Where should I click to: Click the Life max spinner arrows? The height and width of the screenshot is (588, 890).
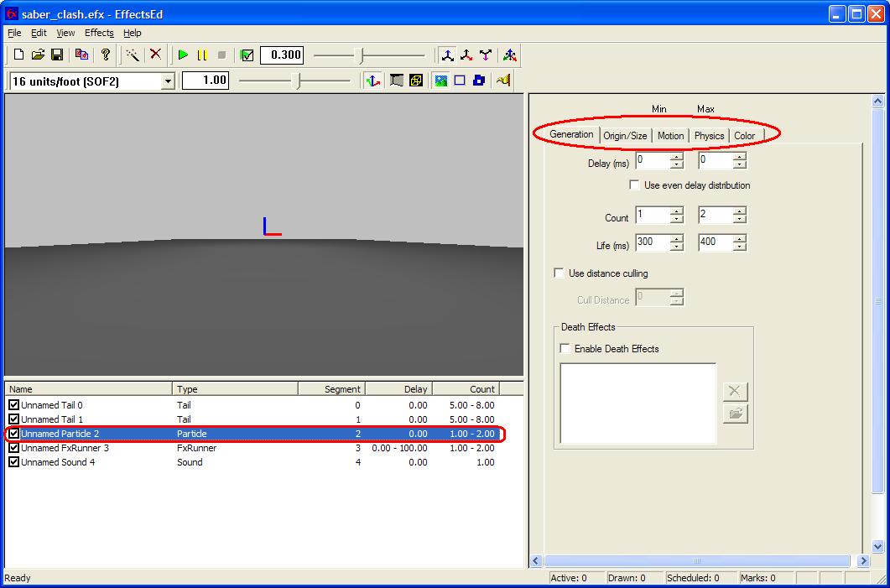[x=739, y=243]
